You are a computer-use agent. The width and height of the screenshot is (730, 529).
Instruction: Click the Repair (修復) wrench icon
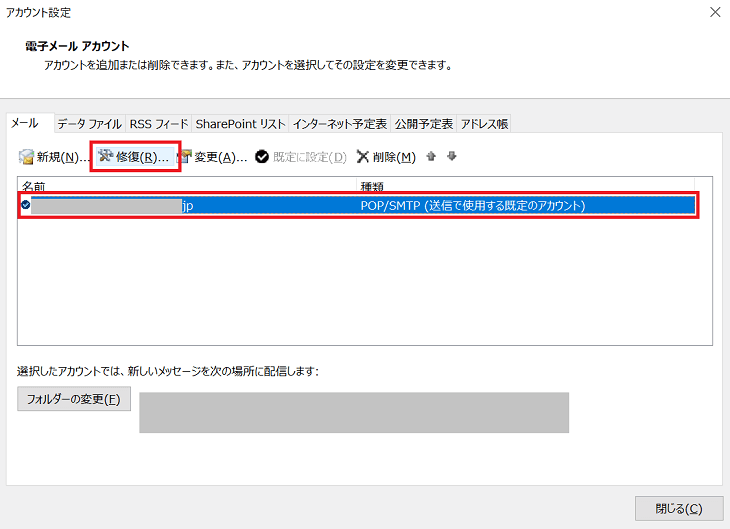click(x=106, y=157)
